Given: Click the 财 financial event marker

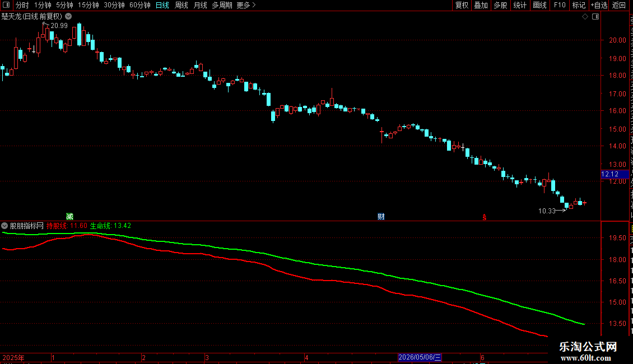Looking at the screenshot, I should point(381,217).
